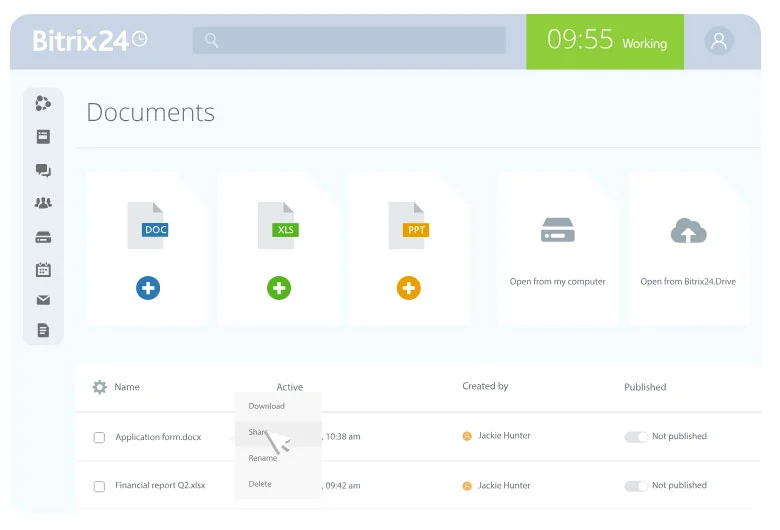Choose Rename from the context menu
Image resolution: width=780 pixels, height=530 pixels.
263,458
